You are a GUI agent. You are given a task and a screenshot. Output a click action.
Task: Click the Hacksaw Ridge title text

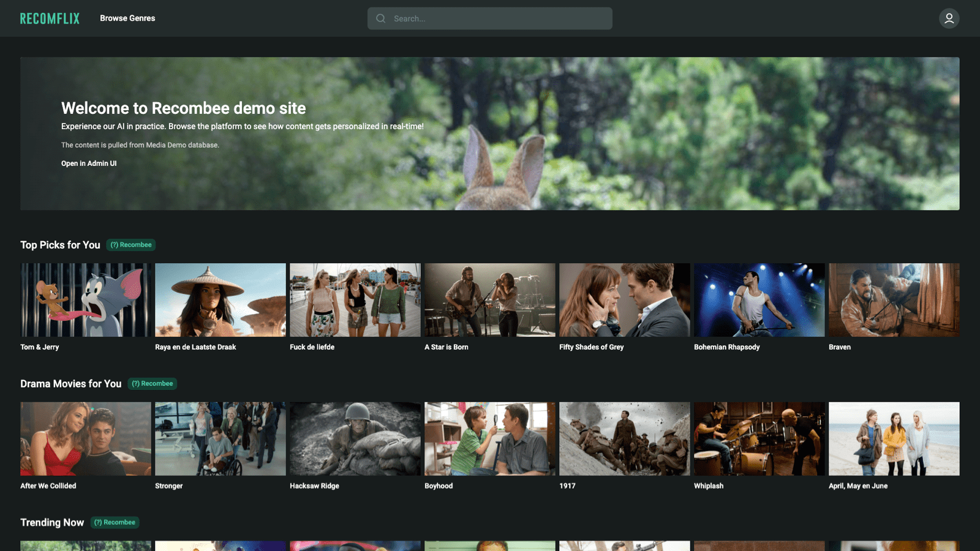pos(315,486)
